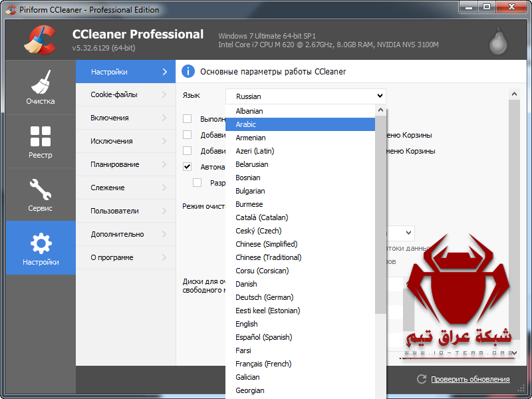
Task: Open the Исключения tab
Action: [126, 141]
